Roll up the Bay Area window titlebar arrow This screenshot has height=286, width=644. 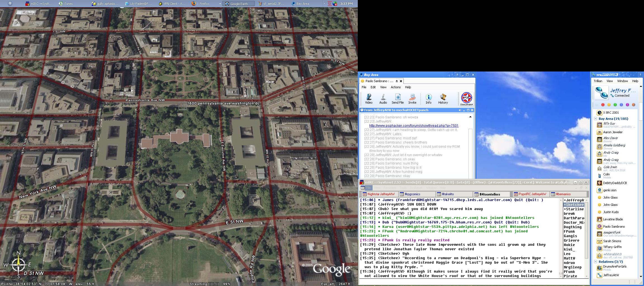(x=458, y=75)
